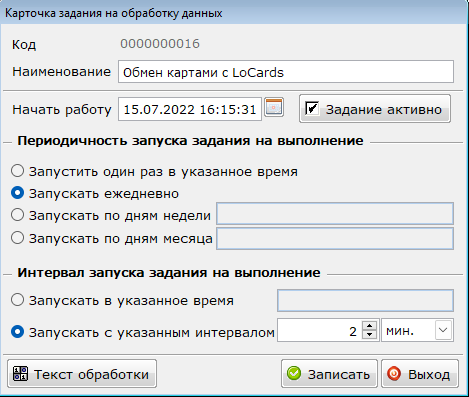
Task: Click the 'Начать работу' label
Action: pos(62,109)
